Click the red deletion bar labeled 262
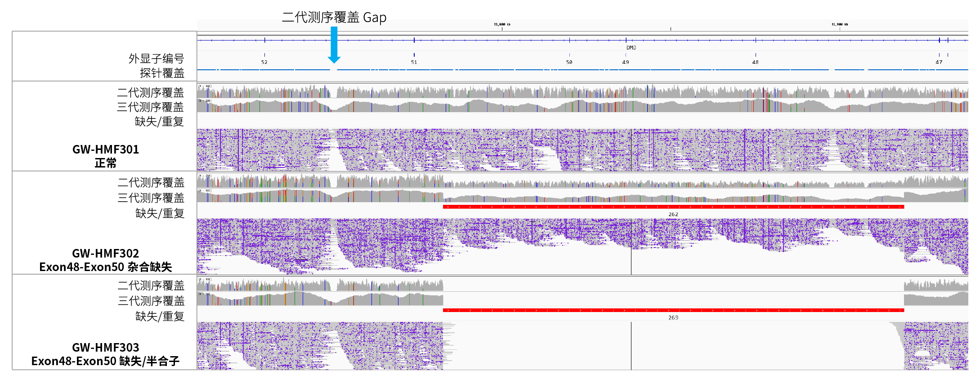 (673, 207)
